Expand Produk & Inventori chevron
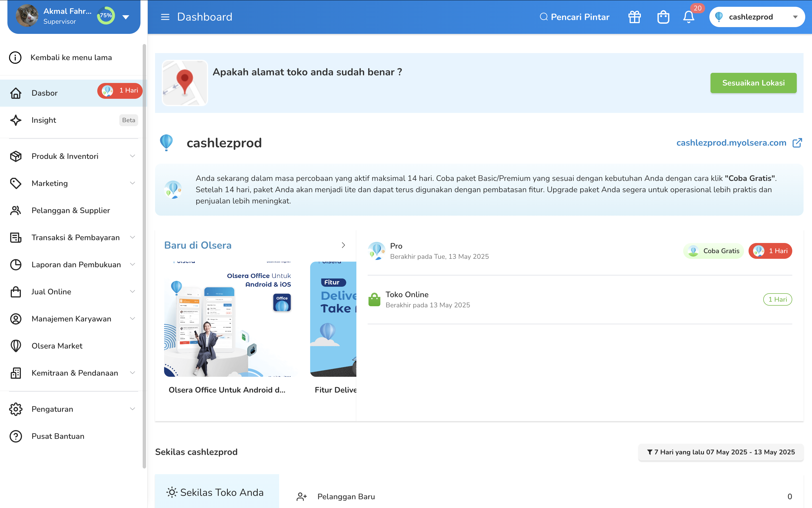 point(133,156)
